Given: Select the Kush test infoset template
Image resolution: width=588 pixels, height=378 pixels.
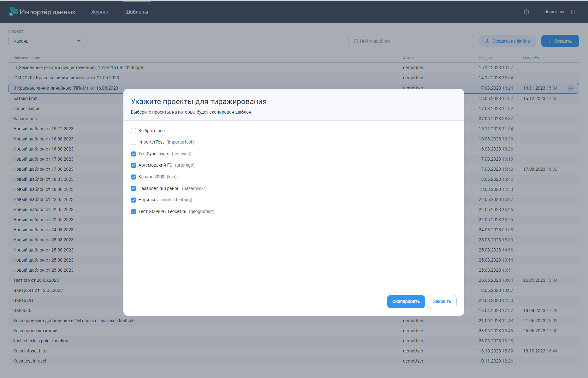Looking at the screenshot, I should coord(294,361).
